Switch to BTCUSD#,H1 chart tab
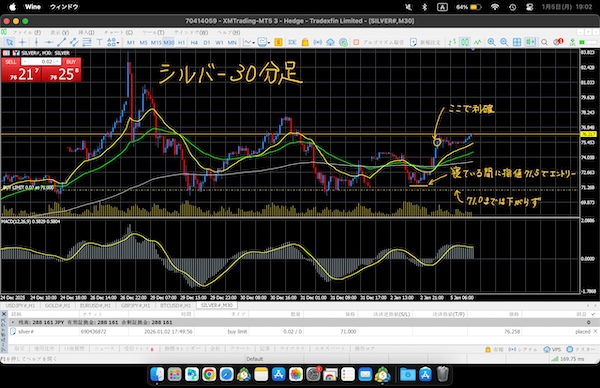The width and height of the screenshot is (600, 388). (175, 305)
